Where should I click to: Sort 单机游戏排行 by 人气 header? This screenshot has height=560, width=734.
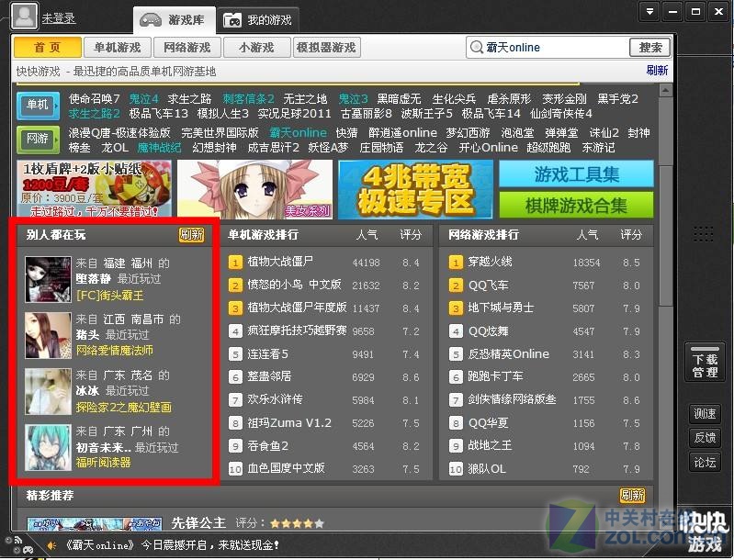(x=367, y=234)
